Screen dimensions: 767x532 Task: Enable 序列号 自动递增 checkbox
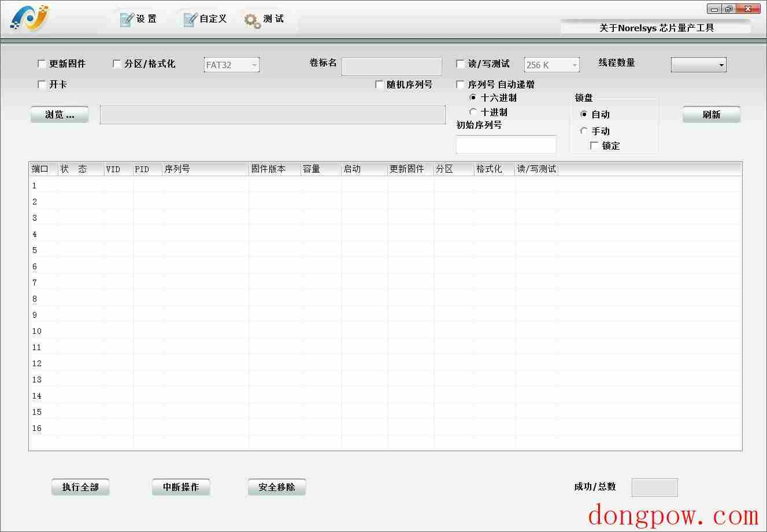tap(461, 85)
